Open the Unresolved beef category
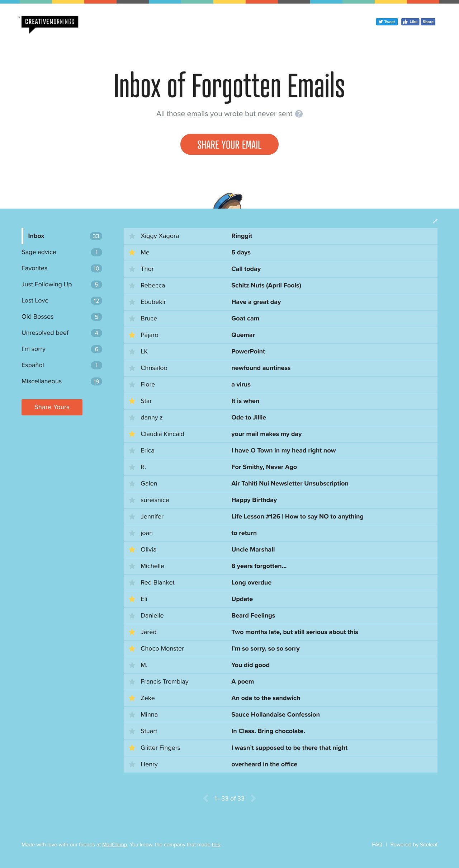The height and width of the screenshot is (868, 459). pos(62,333)
